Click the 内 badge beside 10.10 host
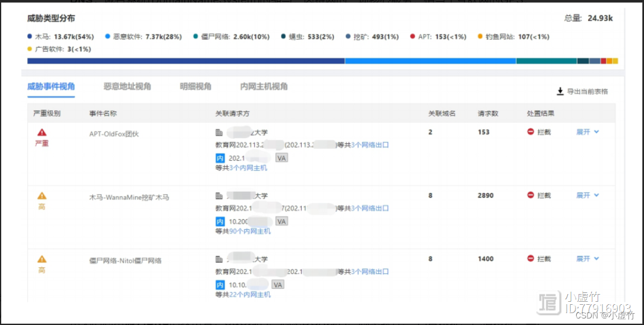The width and height of the screenshot is (644, 325). [x=221, y=285]
